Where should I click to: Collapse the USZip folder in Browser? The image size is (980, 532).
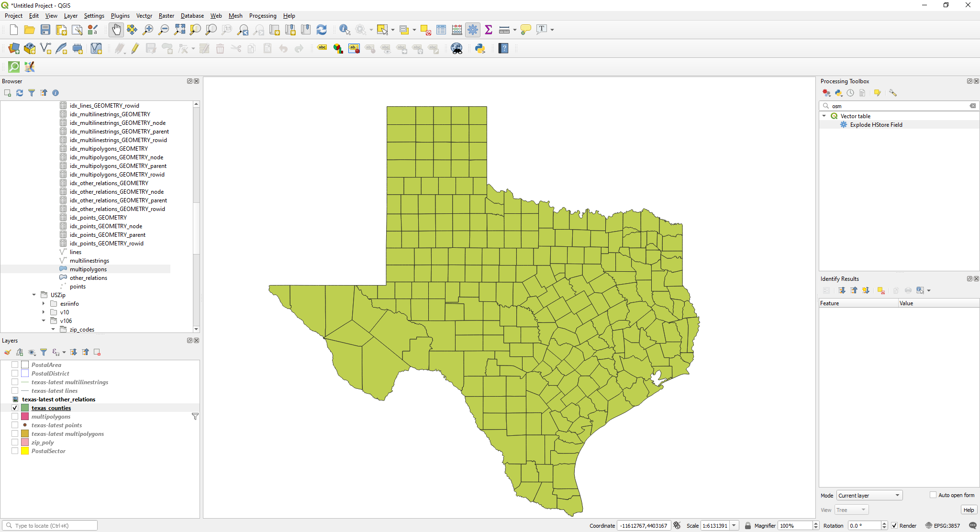tap(34, 295)
